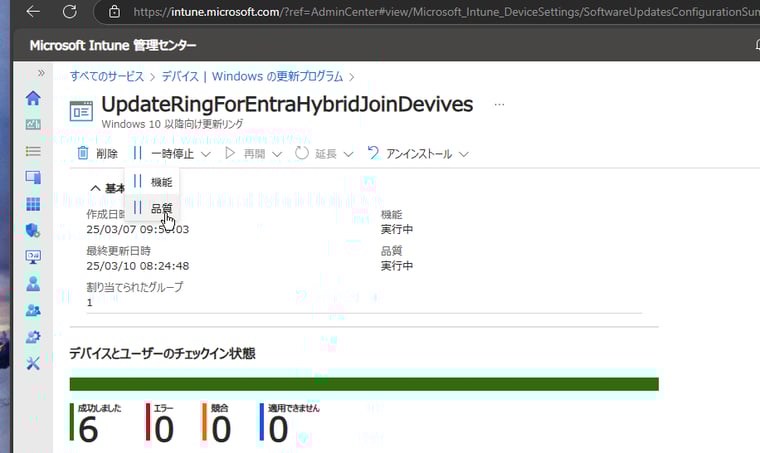
Task: Open Users from the sidebar person icon
Action: click(x=33, y=283)
